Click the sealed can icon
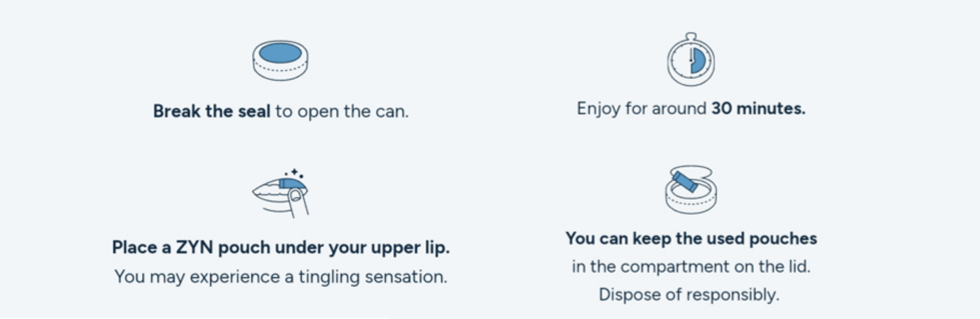 click(x=280, y=60)
